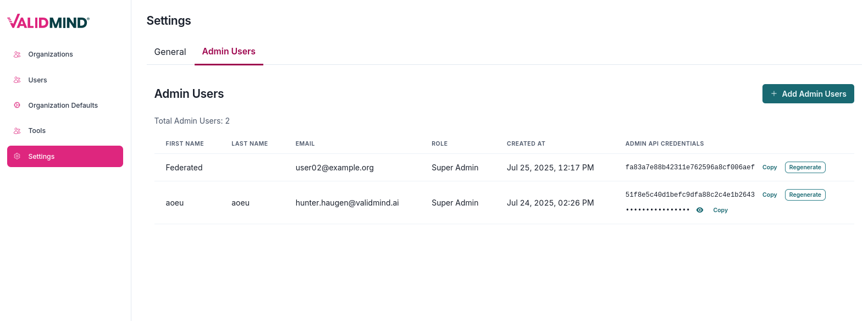Click the Admin Users section heading
The image size is (868, 321).
[189, 94]
